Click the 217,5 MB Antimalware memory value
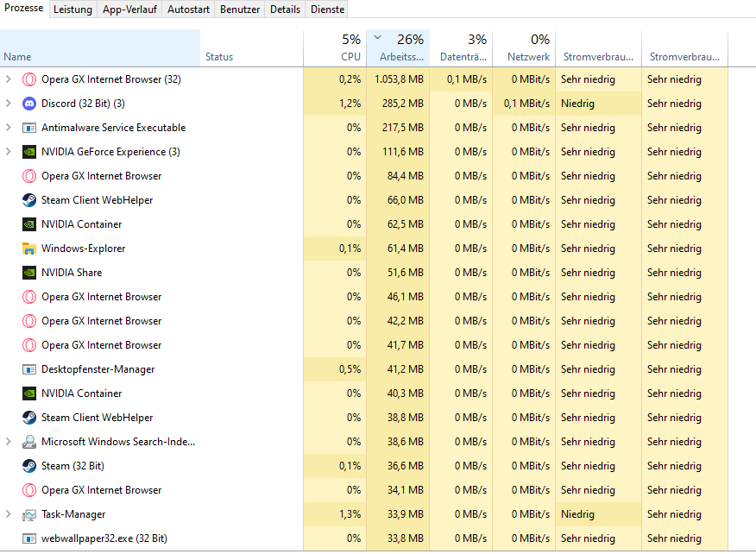This screenshot has width=756, height=554. [402, 128]
